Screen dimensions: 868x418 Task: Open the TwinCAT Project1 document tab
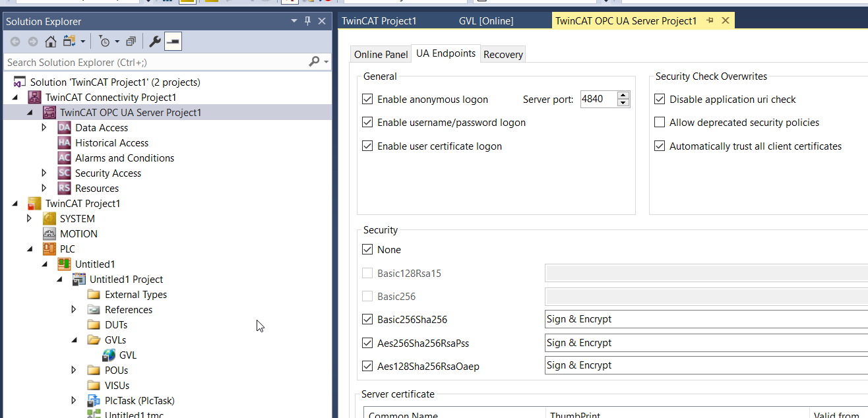(379, 20)
